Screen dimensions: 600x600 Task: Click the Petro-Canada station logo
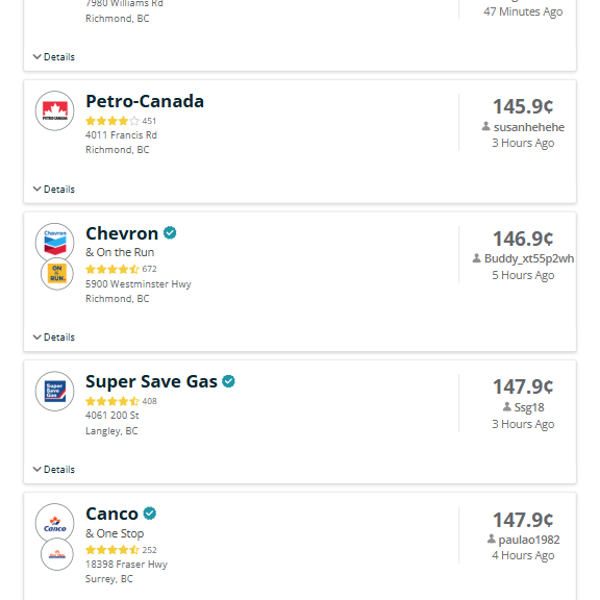55,111
